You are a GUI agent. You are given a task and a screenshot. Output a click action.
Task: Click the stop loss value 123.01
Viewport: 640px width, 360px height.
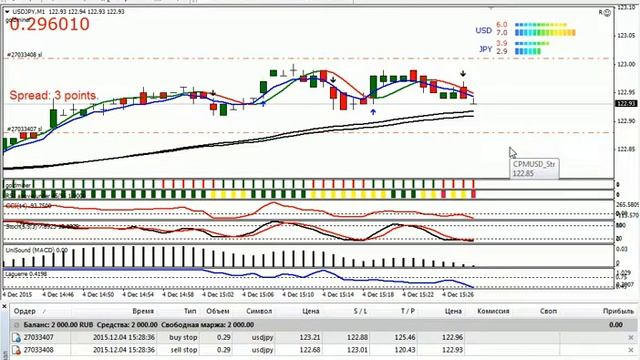click(358, 350)
